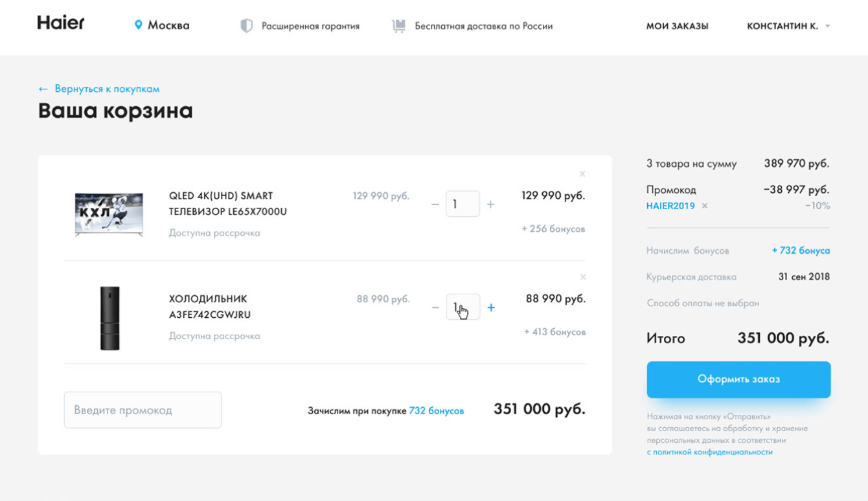Click the extended warranty shield icon
This screenshot has width=868, height=501.
[x=246, y=26]
